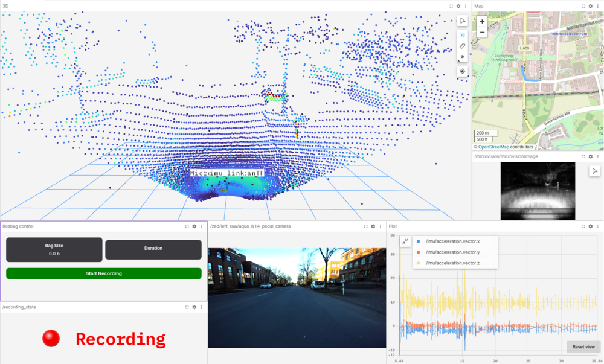Recenter 3D view with the target icon
Image resolution: width=604 pixels, height=364 pixels.
click(463, 71)
